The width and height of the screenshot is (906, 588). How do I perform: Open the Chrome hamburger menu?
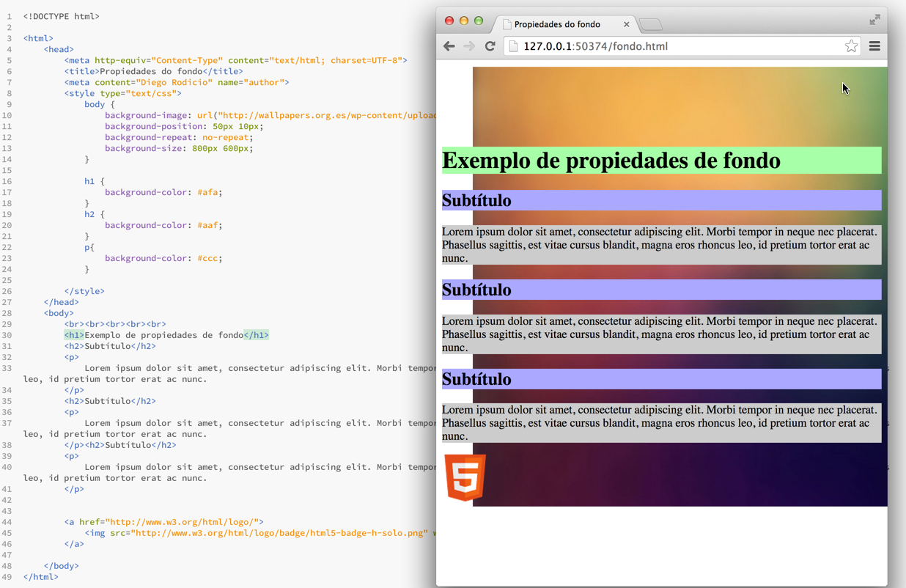[x=874, y=46]
